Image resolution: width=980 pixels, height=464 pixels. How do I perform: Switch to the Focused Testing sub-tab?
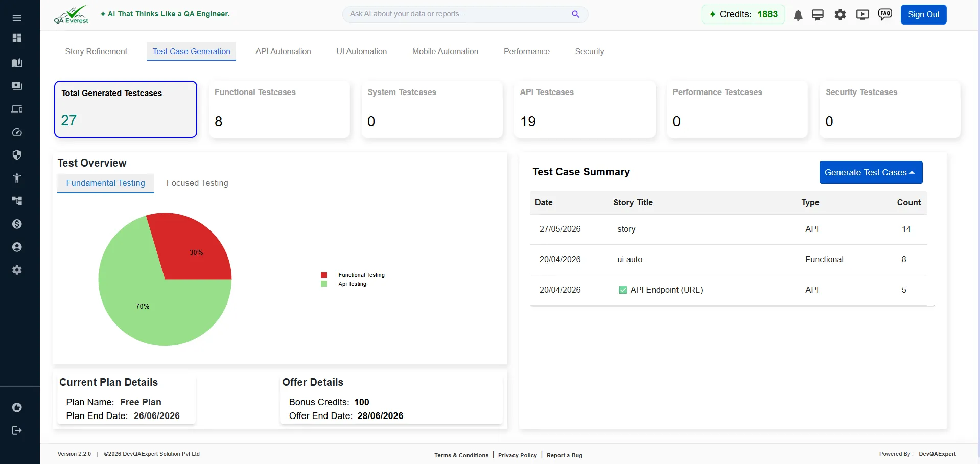pyautogui.click(x=197, y=183)
